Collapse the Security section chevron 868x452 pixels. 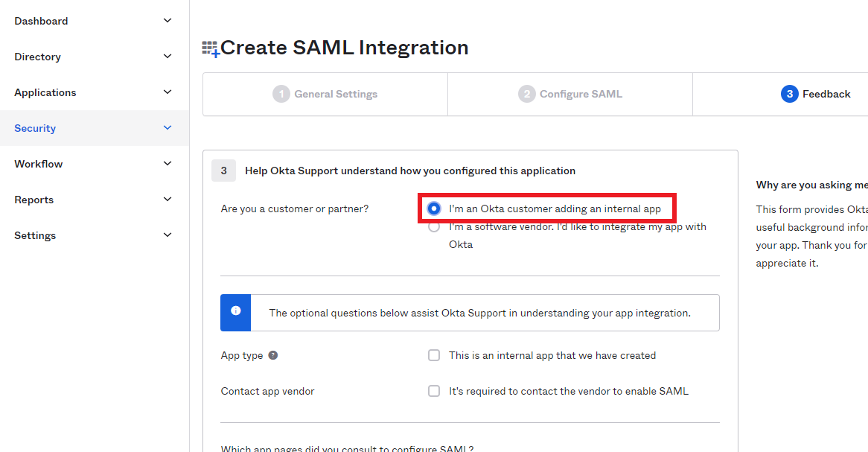click(167, 128)
